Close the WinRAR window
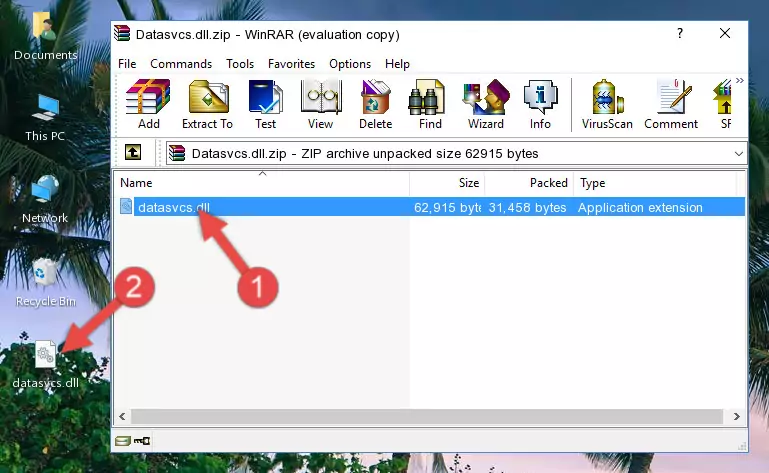The image size is (769, 473). 725,33
